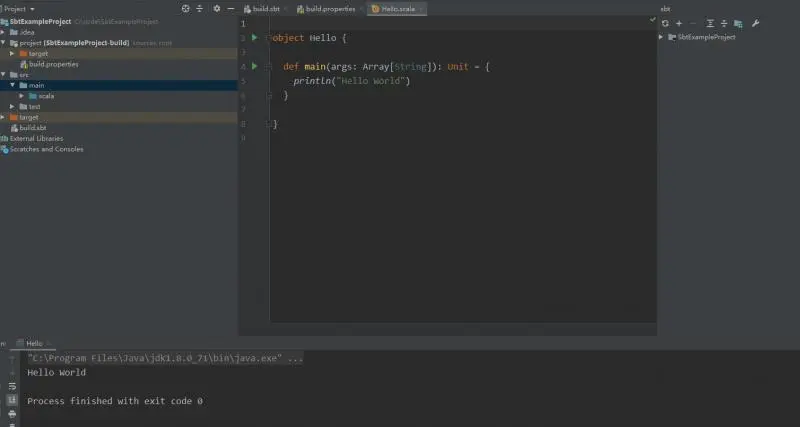Click the minus icon in sbt toolbar
Screen dimensions: 800x427
pyautogui.click(x=693, y=23)
